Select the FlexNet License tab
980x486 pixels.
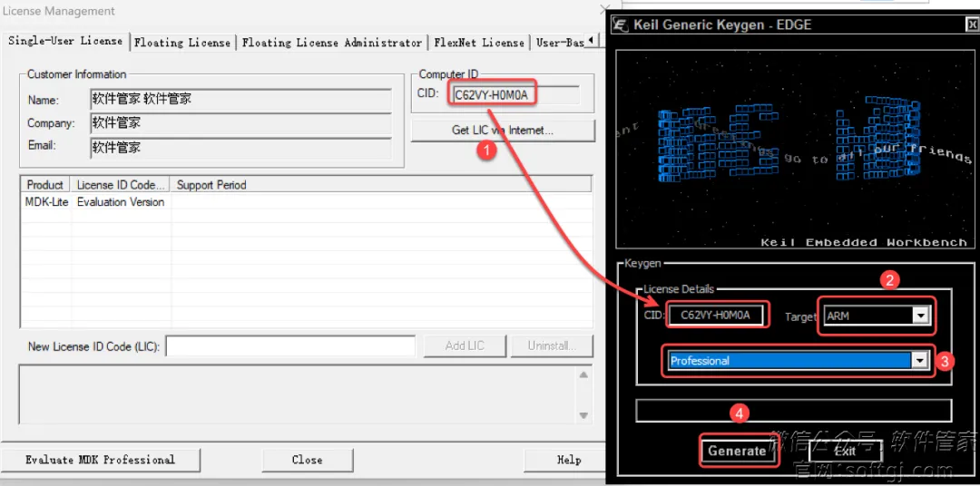[479, 43]
